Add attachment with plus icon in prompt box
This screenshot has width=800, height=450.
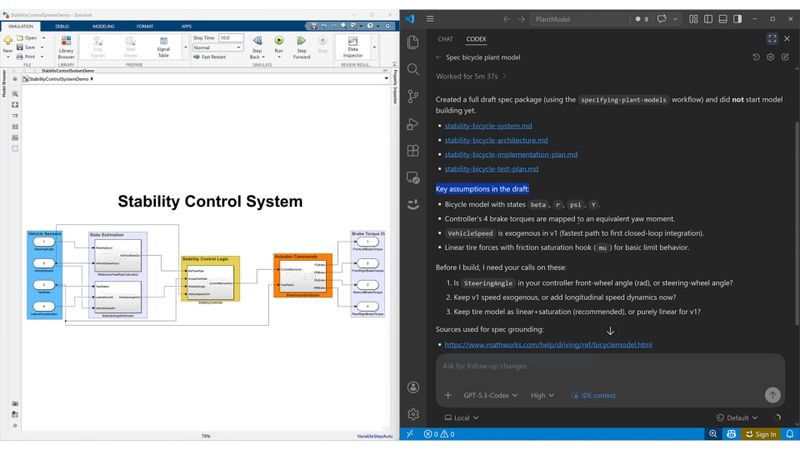448,395
